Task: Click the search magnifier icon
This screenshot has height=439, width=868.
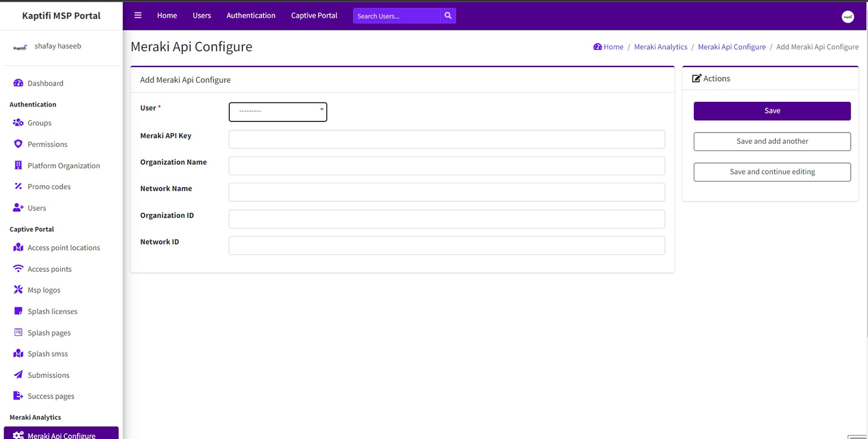Action: [x=448, y=16]
